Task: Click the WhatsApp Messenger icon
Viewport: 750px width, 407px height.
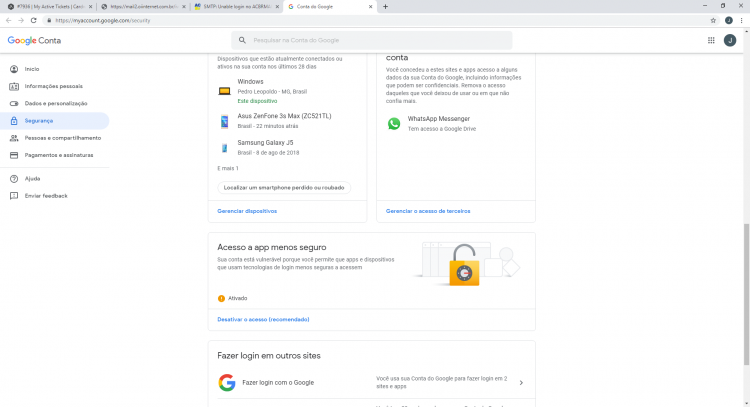Action: (x=394, y=123)
